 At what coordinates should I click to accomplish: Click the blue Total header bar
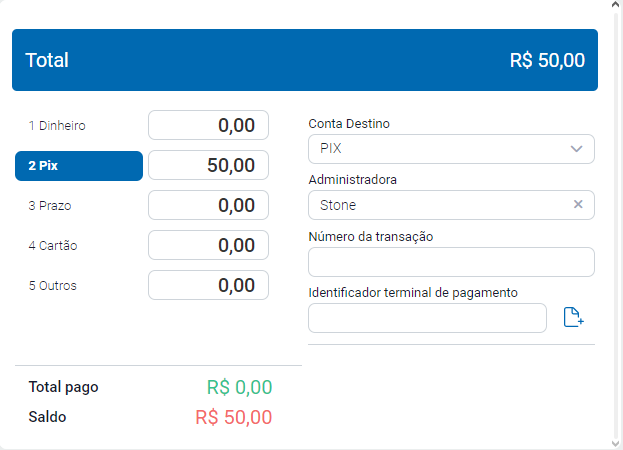click(x=305, y=60)
